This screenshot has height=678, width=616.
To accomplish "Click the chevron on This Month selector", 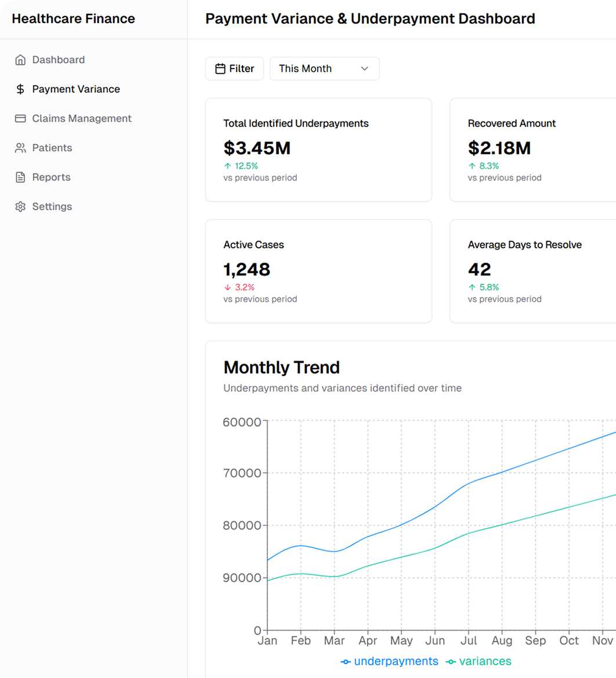I will tap(365, 68).
